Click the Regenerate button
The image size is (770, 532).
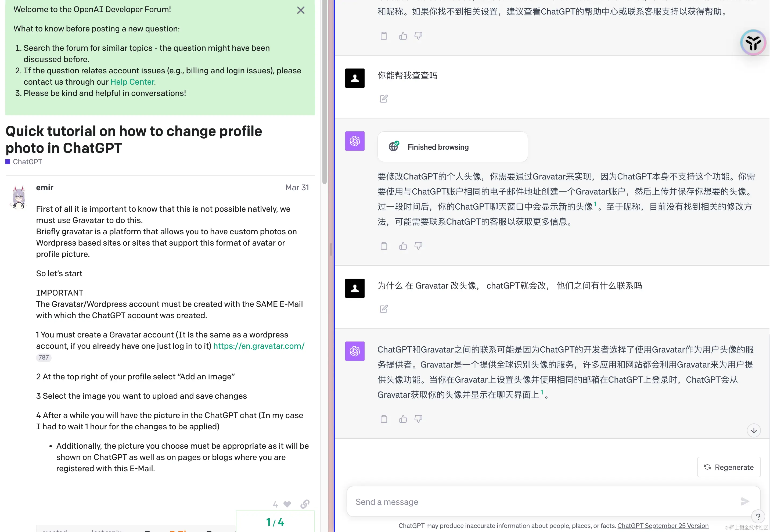[729, 467]
